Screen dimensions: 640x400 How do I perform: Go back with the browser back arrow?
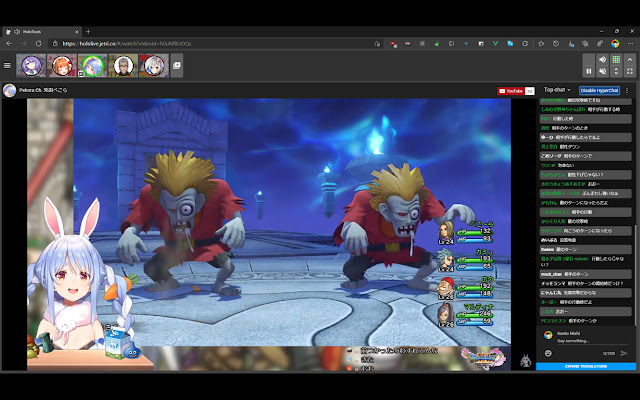tap(9, 43)
